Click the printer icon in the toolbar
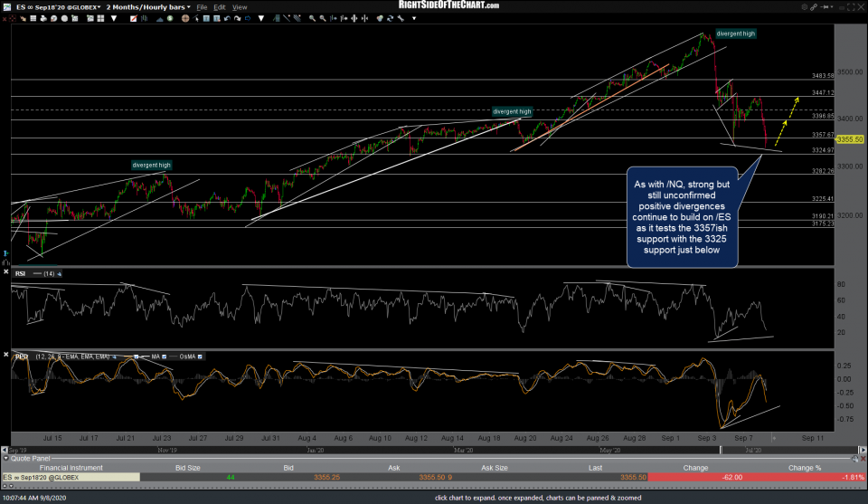Screen dimensions: 868x504 click(42, 18)
